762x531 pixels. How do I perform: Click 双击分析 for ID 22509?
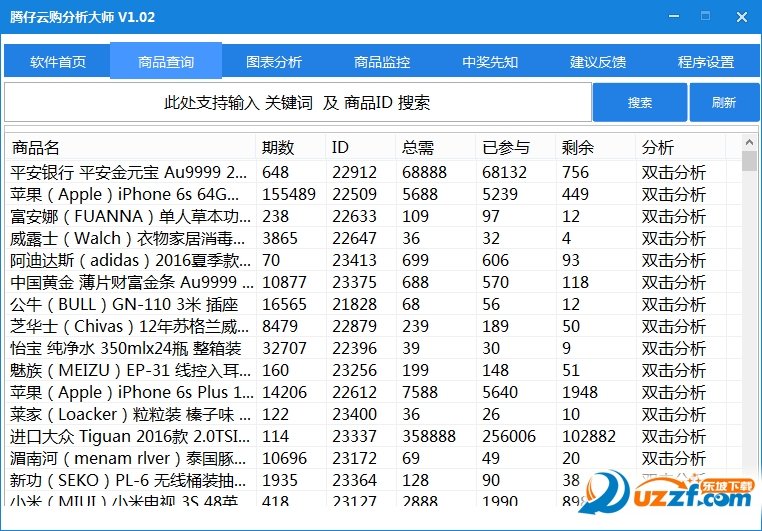(x=674, y=194)
